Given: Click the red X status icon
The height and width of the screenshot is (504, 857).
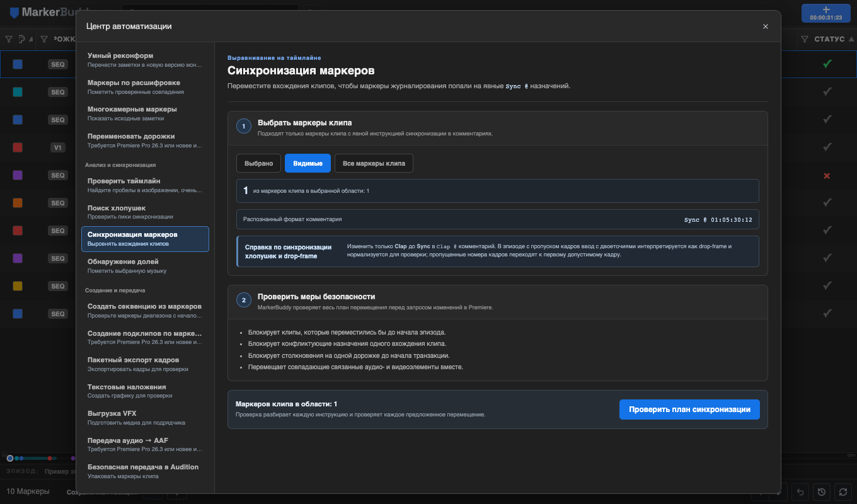Looking at the screenshot, I should pyautogui.click(x=827, y=175).
